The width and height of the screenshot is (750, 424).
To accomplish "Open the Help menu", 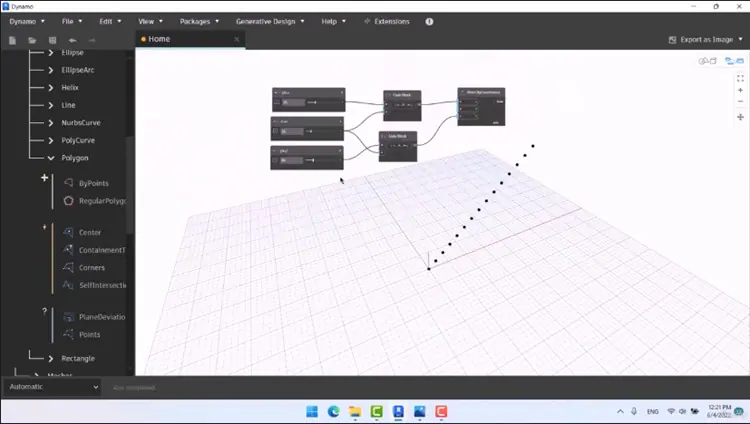I will [x=333, y=22].
